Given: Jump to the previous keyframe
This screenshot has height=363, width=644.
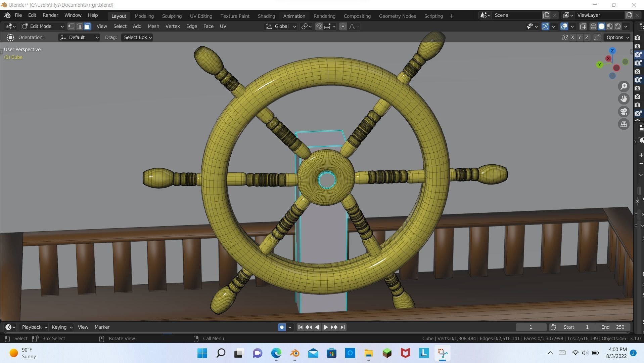Looking at the screenshot, I should tap(309, 327).
